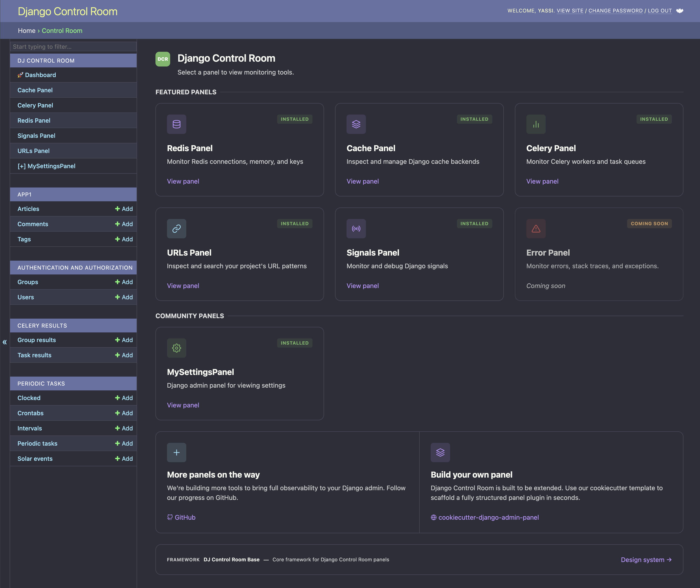
Task: Add a new Tags entry
Action: click(x=124, y=239)
